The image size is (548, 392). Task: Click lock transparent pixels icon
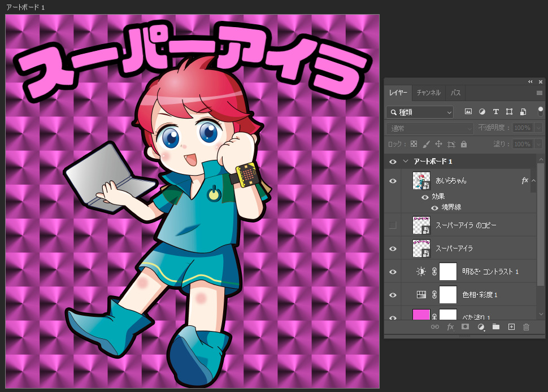[x=414, y=144]
